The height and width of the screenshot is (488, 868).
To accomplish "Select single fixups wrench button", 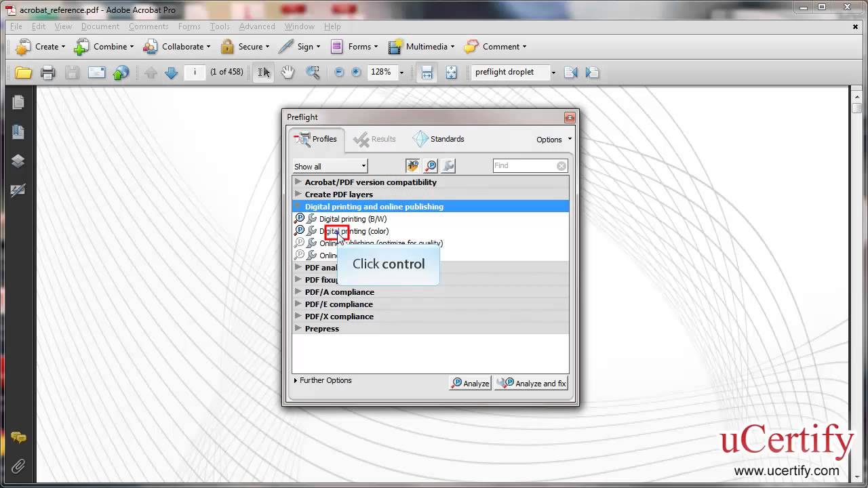I will (448, 166).
